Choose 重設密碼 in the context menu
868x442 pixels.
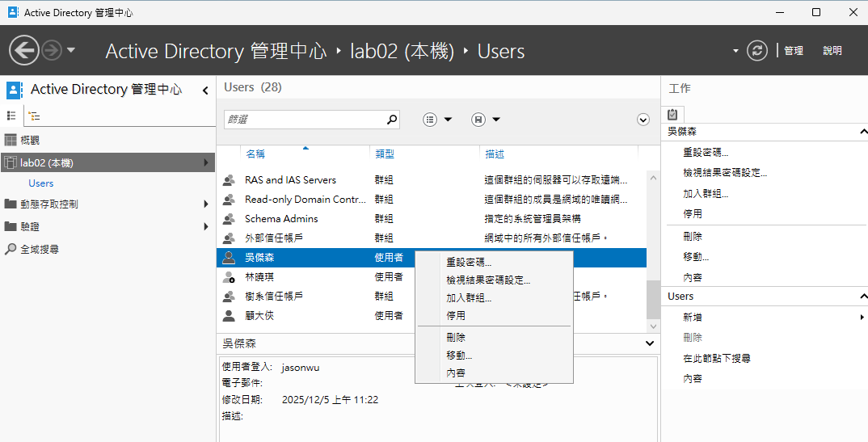(x=469, y=263)
